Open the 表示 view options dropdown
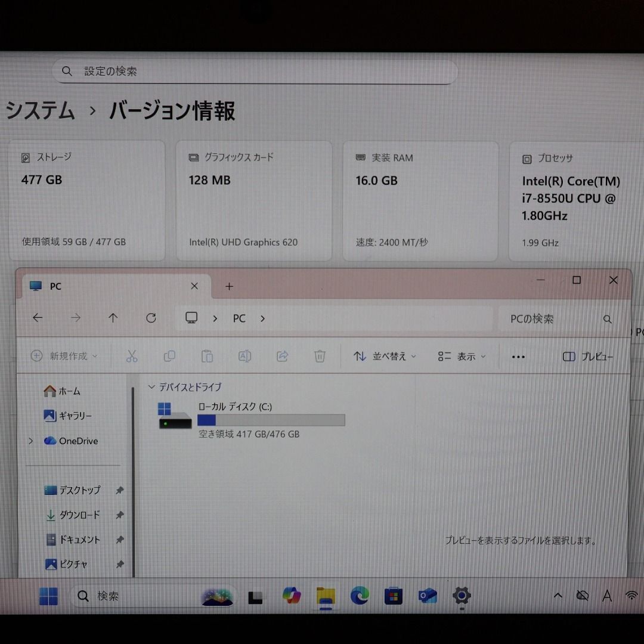Image resolution: width=644 pixels, height=644 pixels. [x=461, y=356]
